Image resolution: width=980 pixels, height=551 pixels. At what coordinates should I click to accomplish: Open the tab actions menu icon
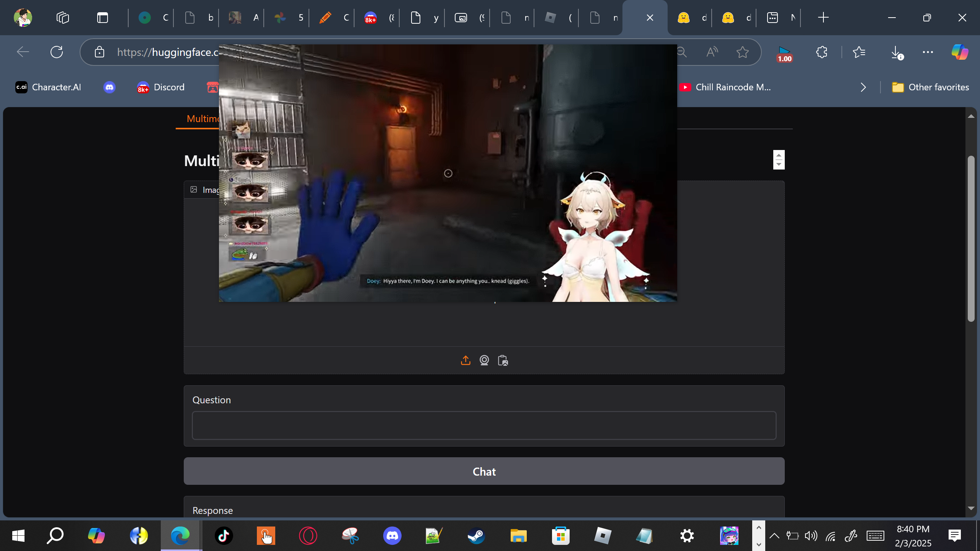(x=103, y=18)
